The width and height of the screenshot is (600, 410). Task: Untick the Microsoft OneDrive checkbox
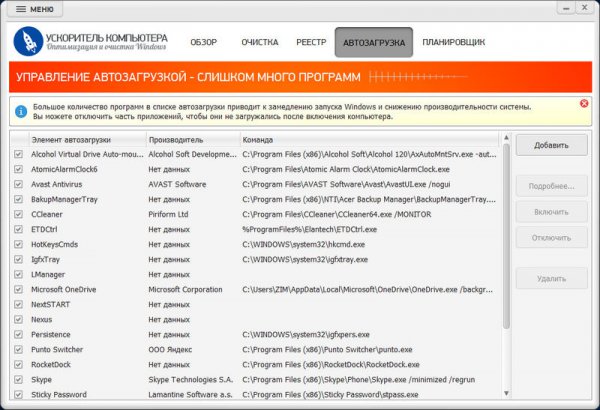tap(18, 289)
